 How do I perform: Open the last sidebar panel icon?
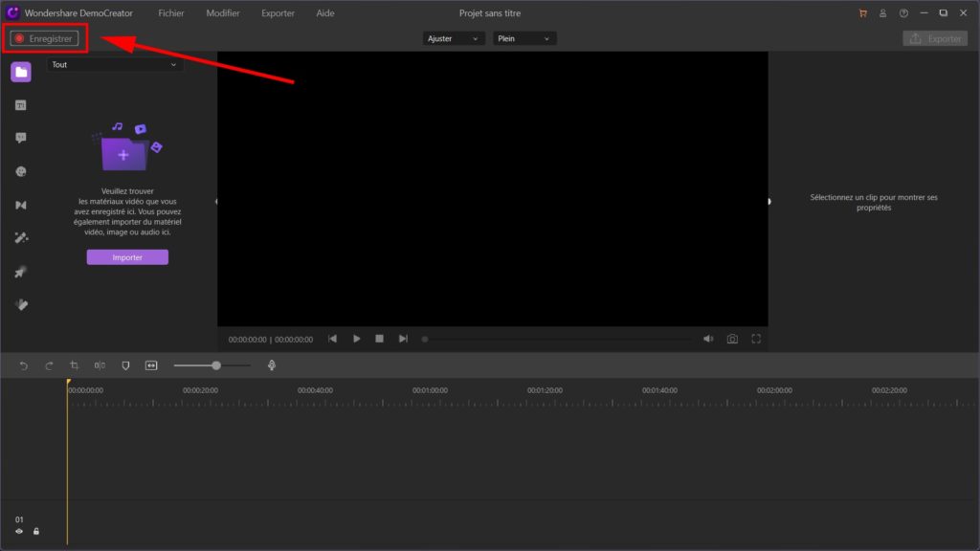click(x=21, y=305)
